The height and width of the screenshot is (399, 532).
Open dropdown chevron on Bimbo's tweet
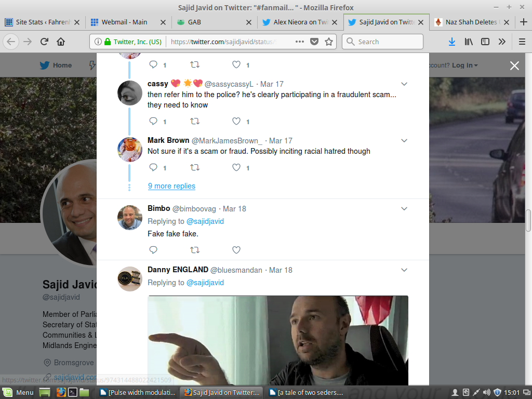(x=404, y=209)
